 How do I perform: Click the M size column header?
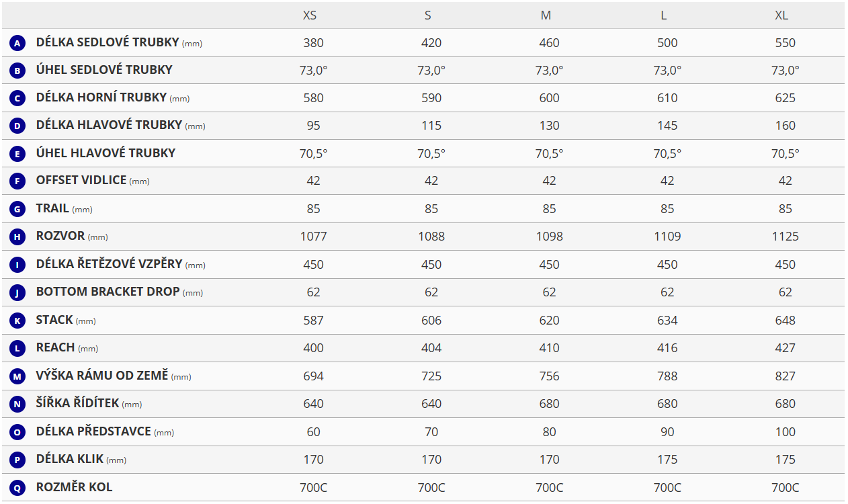[x=546, y=15]
